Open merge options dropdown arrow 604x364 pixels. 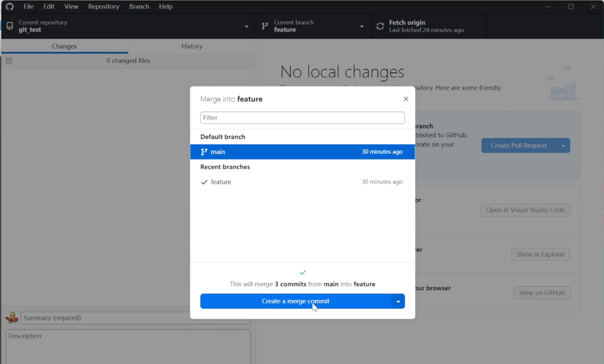(x=398, y=301)
